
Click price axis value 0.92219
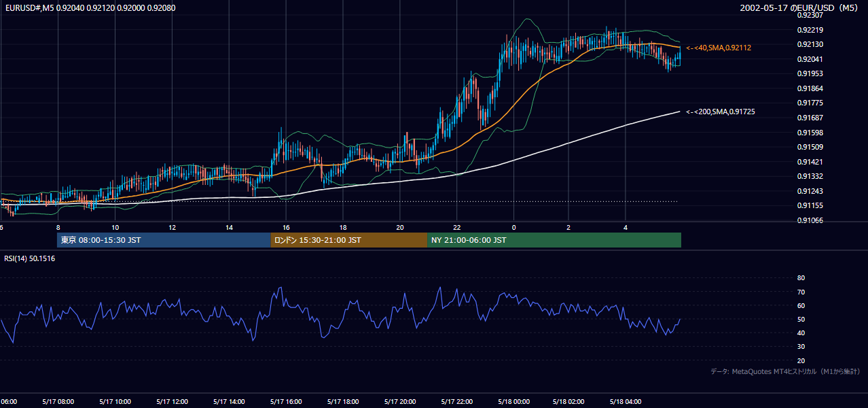coord(810,30)
